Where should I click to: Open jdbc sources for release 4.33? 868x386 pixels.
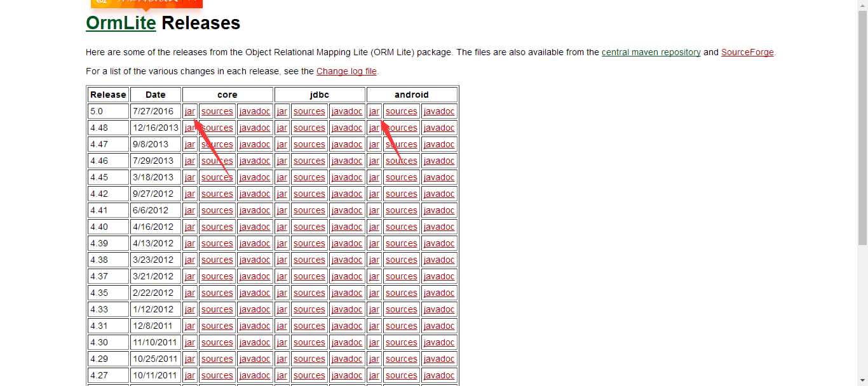pos(309,309)
